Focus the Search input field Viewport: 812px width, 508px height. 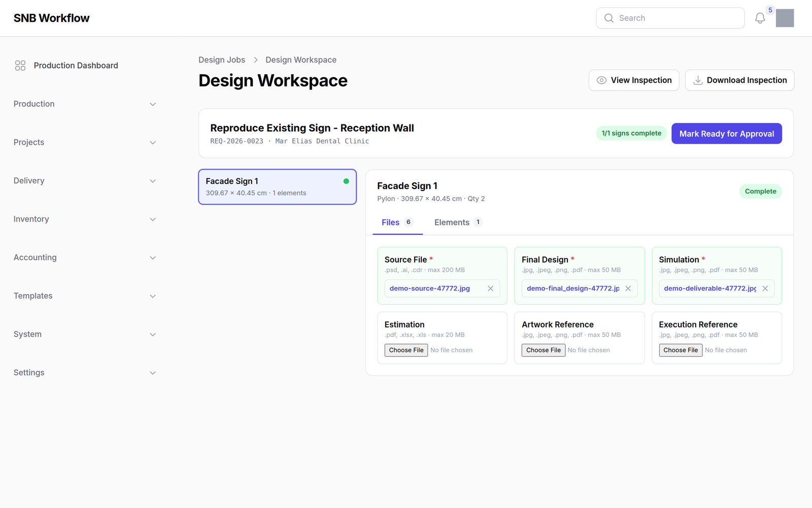670,18
